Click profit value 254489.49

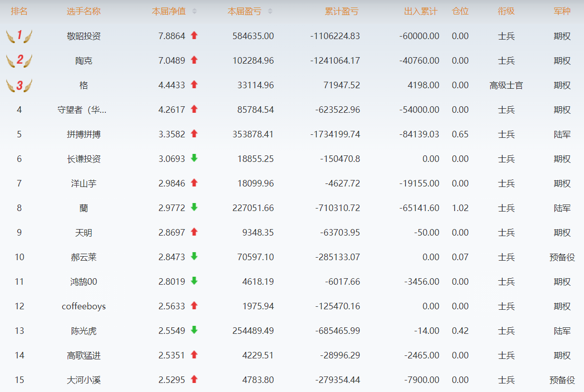(253, 331)
